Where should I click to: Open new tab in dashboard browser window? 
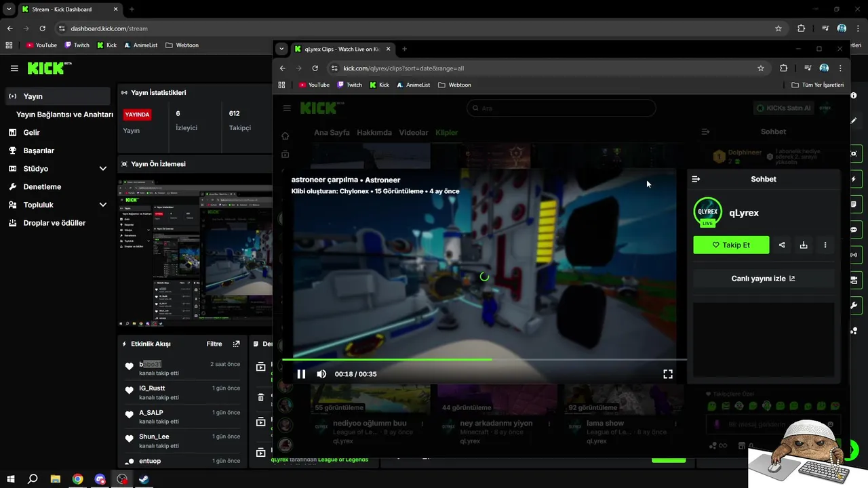132,9
